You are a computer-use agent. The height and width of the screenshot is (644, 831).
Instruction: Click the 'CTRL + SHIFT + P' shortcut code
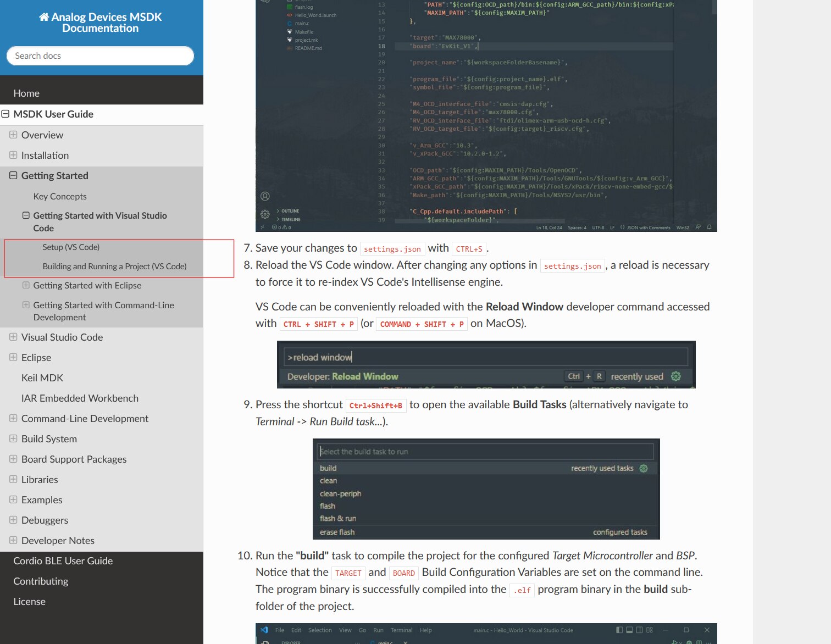[319, 324]
